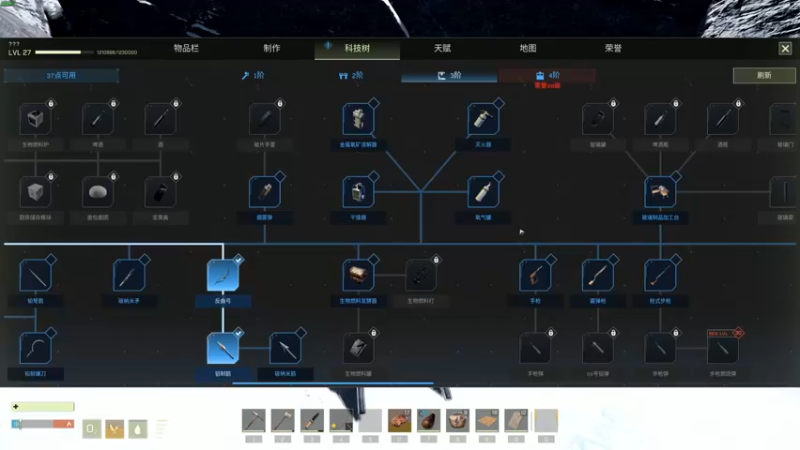Screen dimensions: 800x450
Task: Select the locked 破片手雷 grenade node
Action: [x=264, y=119]
